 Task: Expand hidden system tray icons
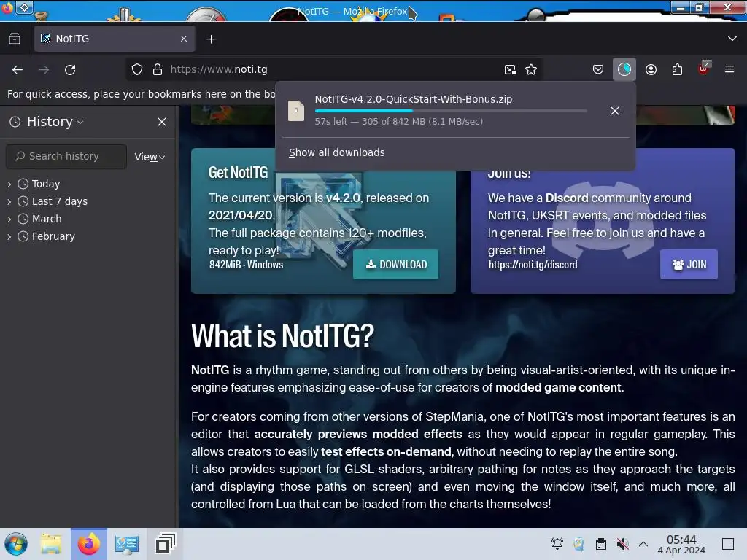point(643,544)
